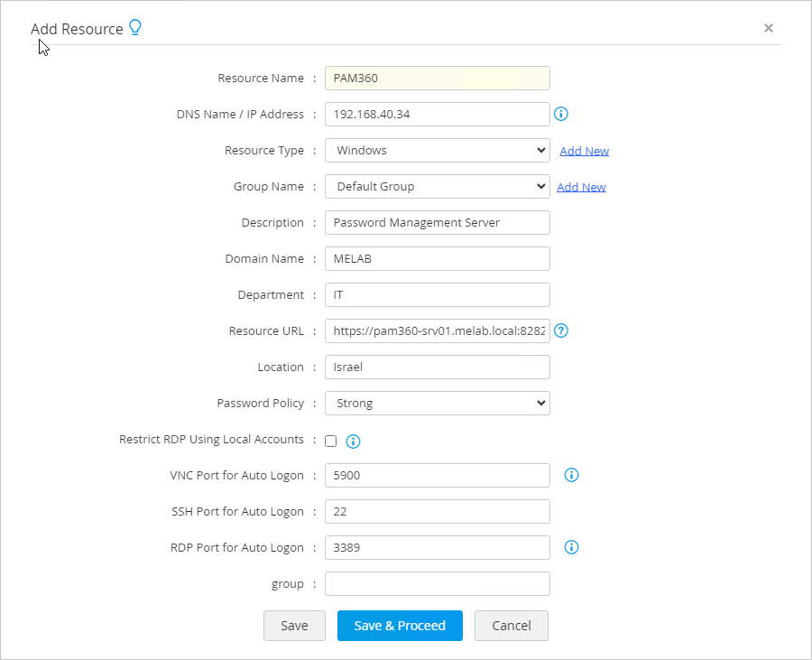
Task: Click the Save & Proceed button
Action: point(400,626)
